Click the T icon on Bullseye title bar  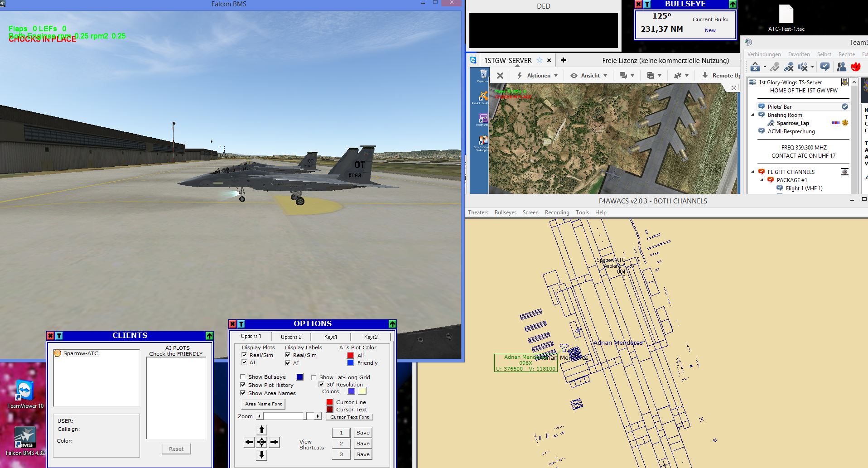tap(647, 4)
